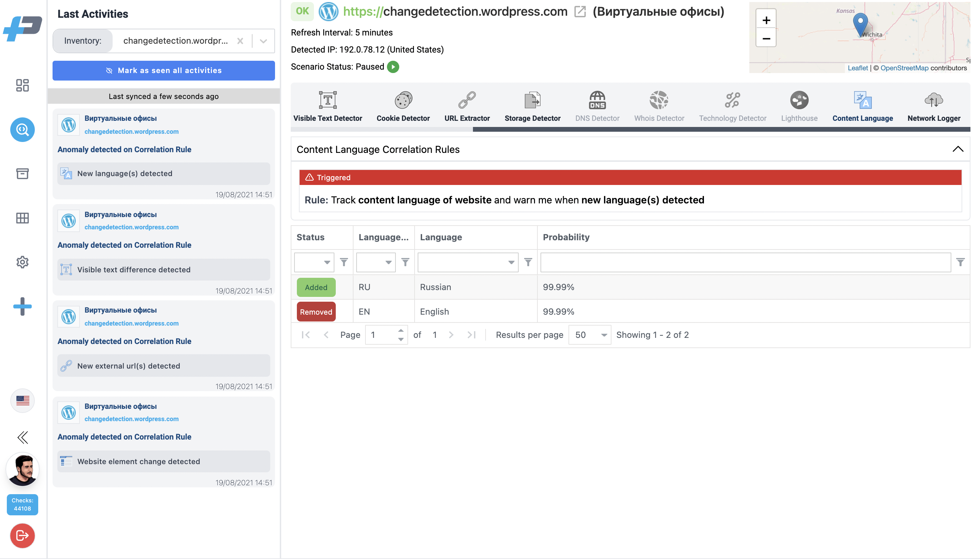Zoom out on the map
The image size is (980, 559).
[x=766, y=38]
